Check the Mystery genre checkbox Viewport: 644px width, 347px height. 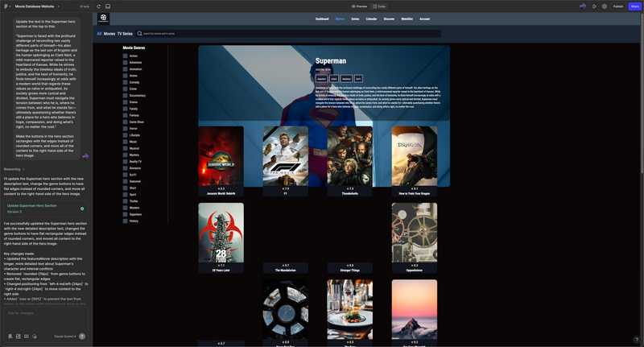pyautogui.click(x=126, y=155)
